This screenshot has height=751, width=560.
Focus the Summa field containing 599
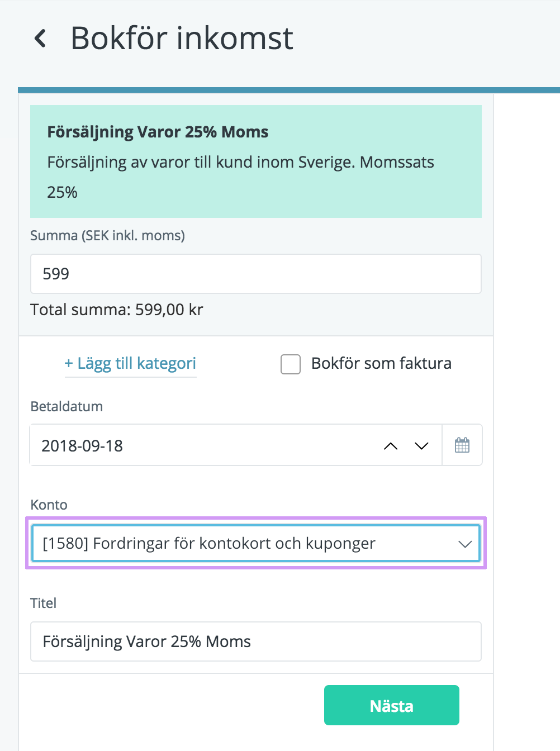point(255,274)
